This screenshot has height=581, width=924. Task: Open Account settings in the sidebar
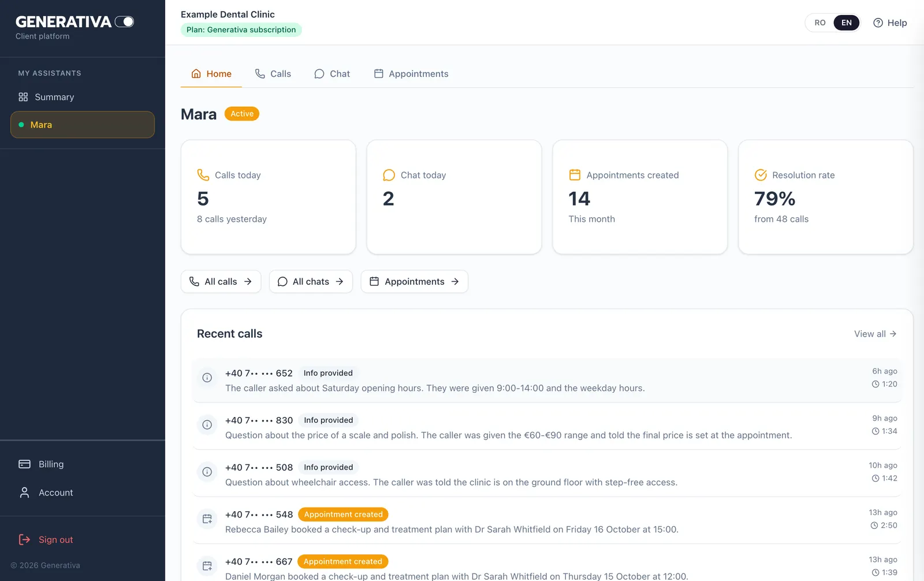(x=83, y=493)
